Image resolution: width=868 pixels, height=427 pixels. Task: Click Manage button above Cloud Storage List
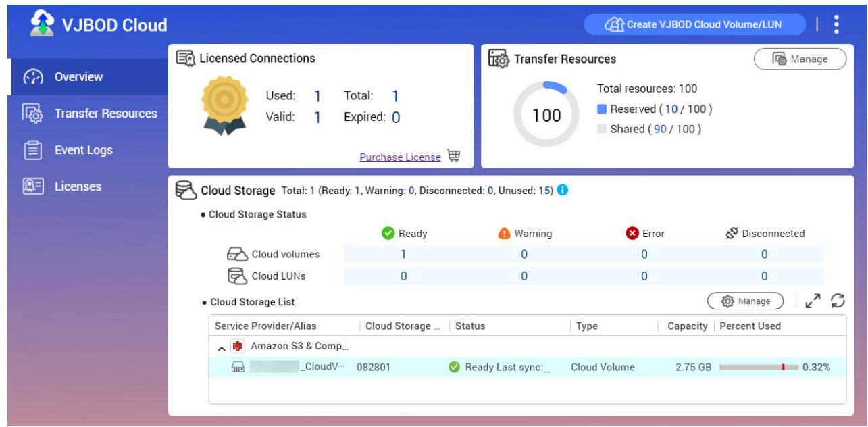(745, 300)
